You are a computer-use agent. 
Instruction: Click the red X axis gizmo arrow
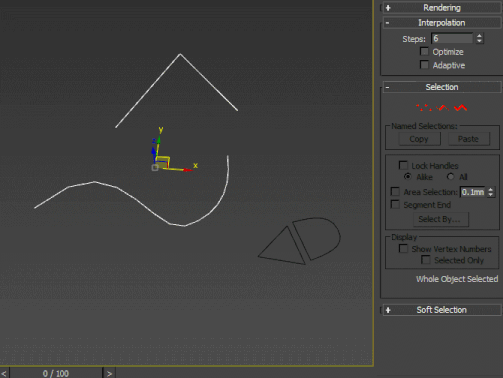(x=188, y=170)
